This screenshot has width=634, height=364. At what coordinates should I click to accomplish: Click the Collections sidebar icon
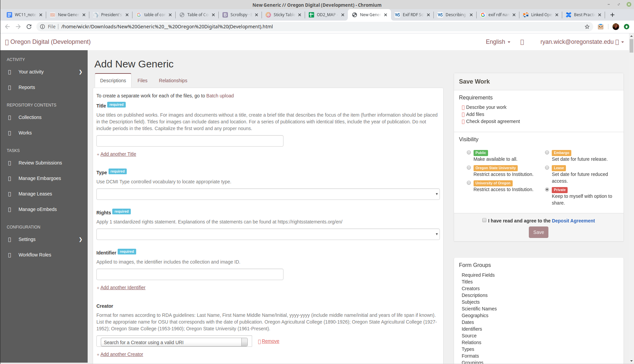[x=10, y=118]
